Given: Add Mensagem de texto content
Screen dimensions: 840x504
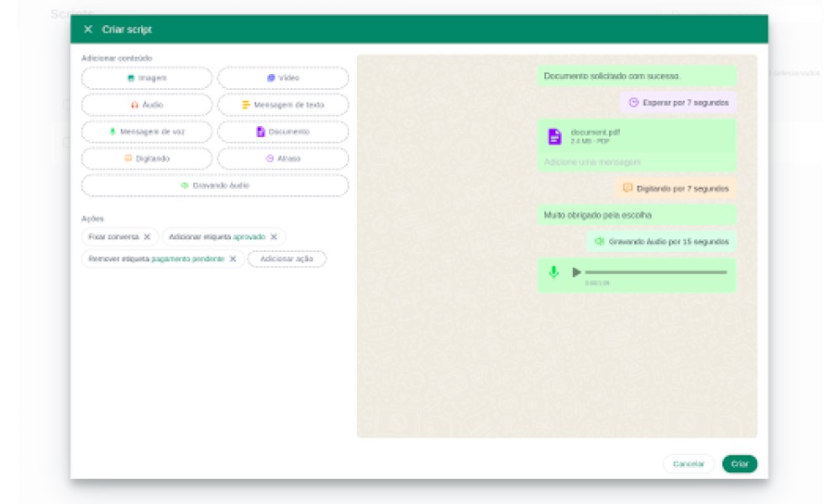Looking at the screenshot, I should tap(283, 105).
